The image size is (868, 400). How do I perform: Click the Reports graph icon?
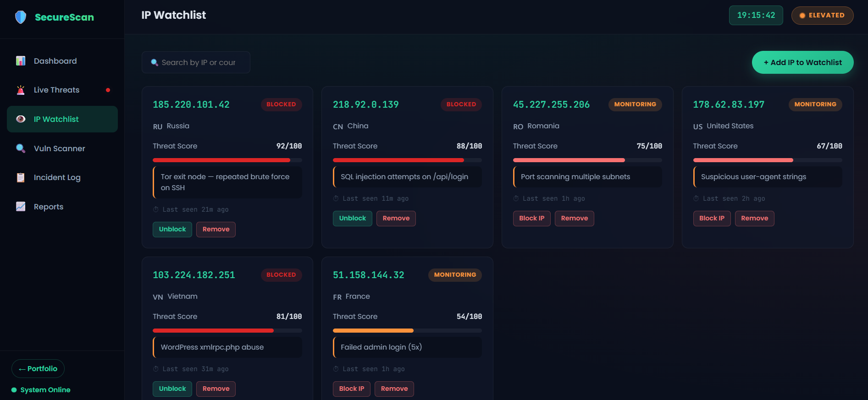(x=21, y=207)
